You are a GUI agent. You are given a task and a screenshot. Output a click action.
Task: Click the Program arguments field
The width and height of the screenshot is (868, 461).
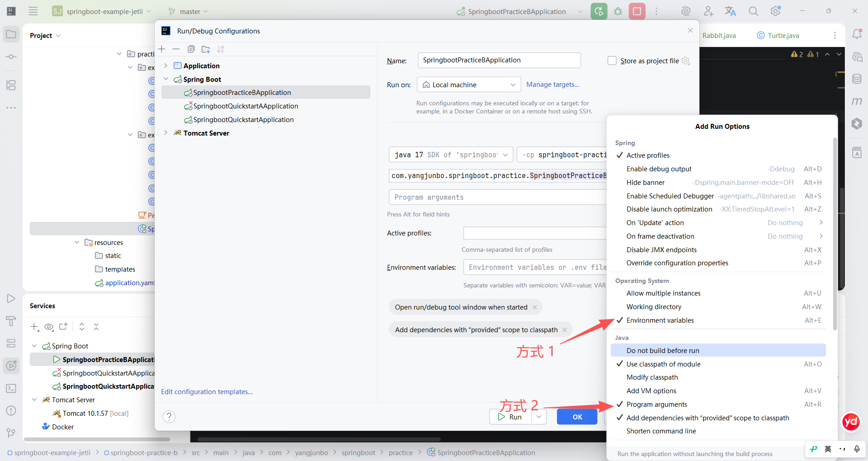[x=497, y=197]
